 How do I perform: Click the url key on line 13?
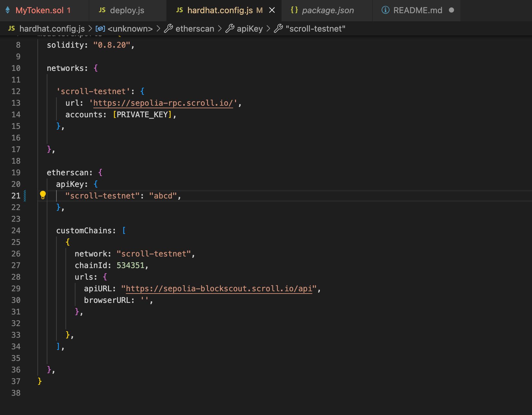tap(72, 103)
